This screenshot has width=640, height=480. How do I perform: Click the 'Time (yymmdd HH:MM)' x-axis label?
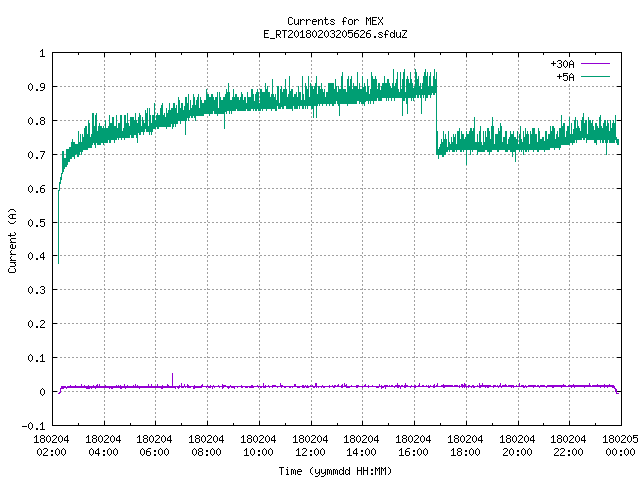335,471
